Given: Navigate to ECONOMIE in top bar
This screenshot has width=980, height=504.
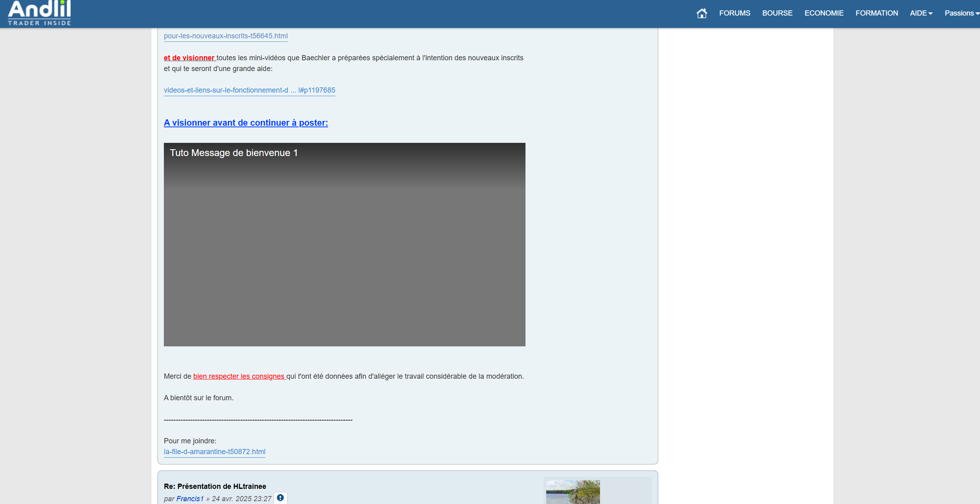Looking at the screenshot, I should click(824, 13).
